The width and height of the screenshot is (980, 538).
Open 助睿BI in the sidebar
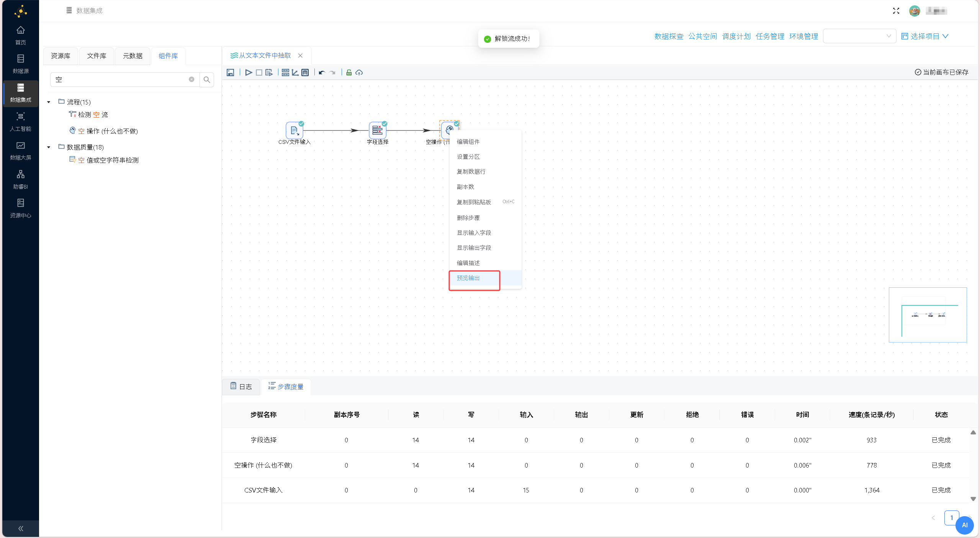coord(21,180)
